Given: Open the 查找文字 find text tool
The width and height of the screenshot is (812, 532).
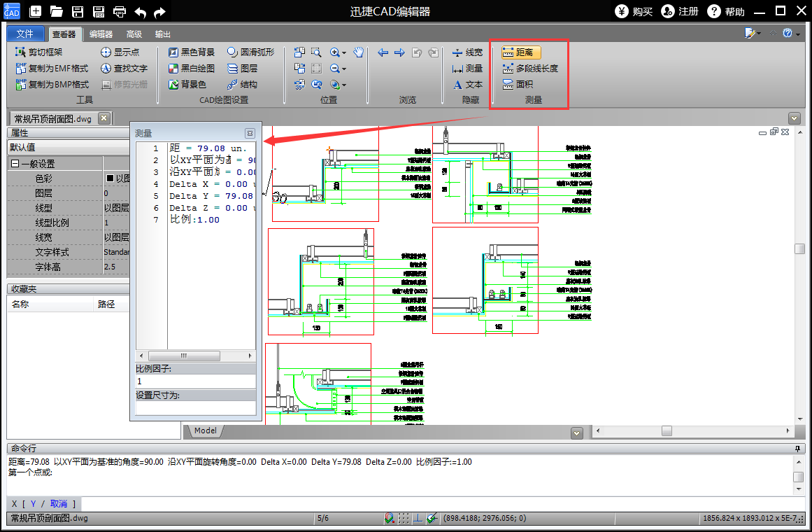Looking at the screenshot, I should pos(124,69).
